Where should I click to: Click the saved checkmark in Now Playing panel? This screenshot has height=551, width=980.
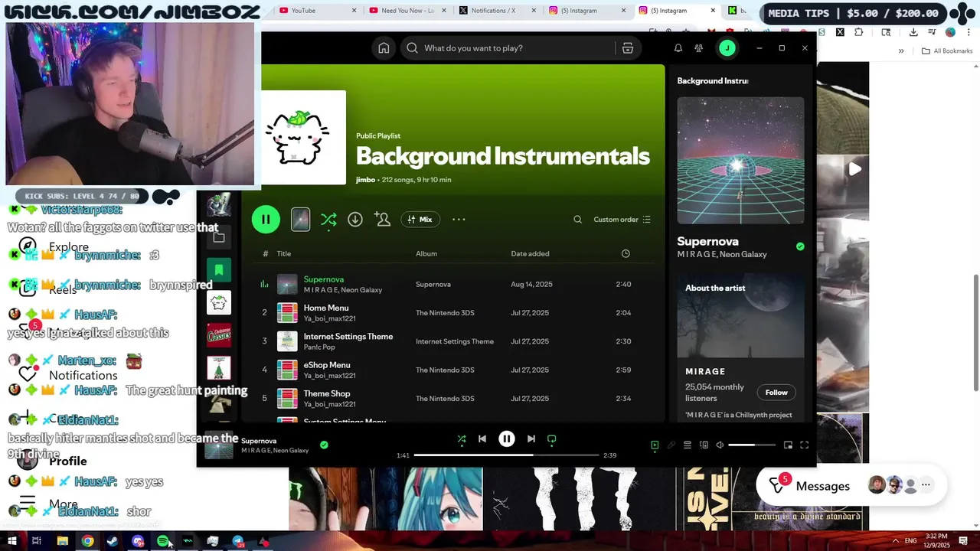click(800, 246)
